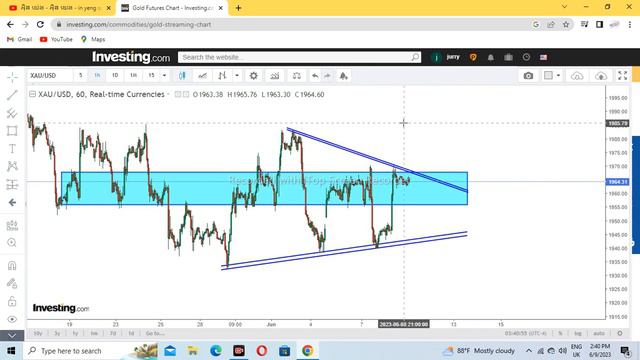Set chart range to 7d
Image resolution: width=640 pixels, height=360 pixels.
(x=113, y=333)
